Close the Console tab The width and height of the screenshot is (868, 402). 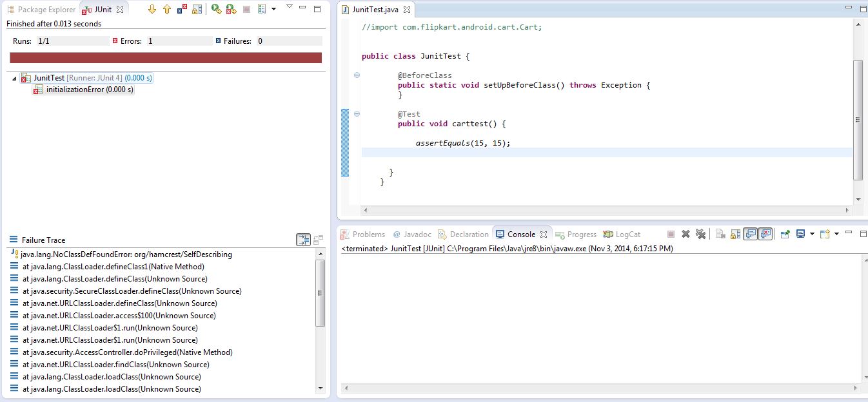[544, 235]
